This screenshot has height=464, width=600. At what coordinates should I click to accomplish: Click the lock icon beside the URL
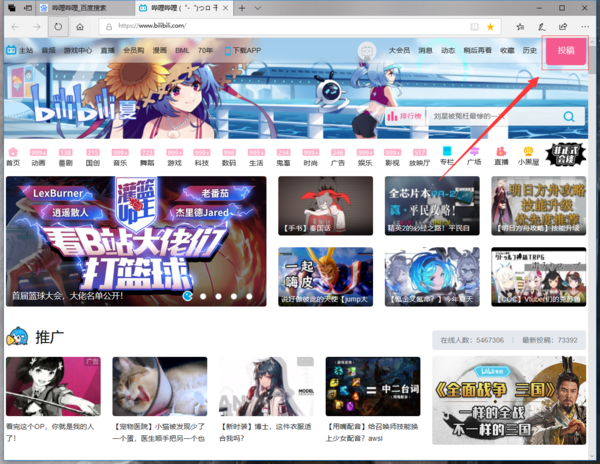(x=109, y=26)
